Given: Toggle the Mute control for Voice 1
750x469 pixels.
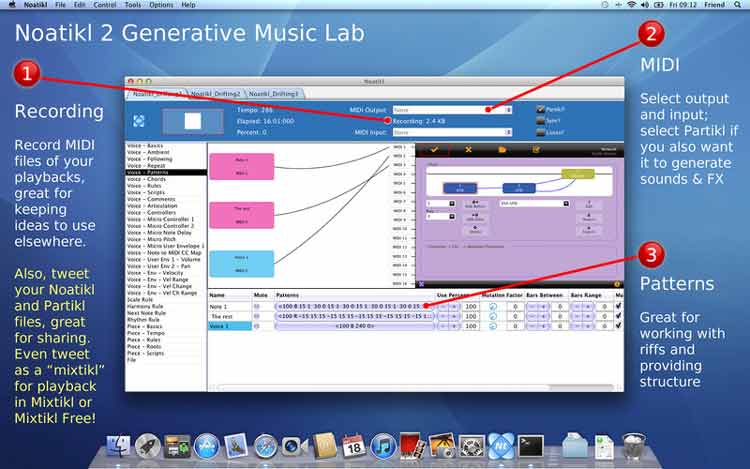Looking at the screenshot, I should (x=257, y=326).
